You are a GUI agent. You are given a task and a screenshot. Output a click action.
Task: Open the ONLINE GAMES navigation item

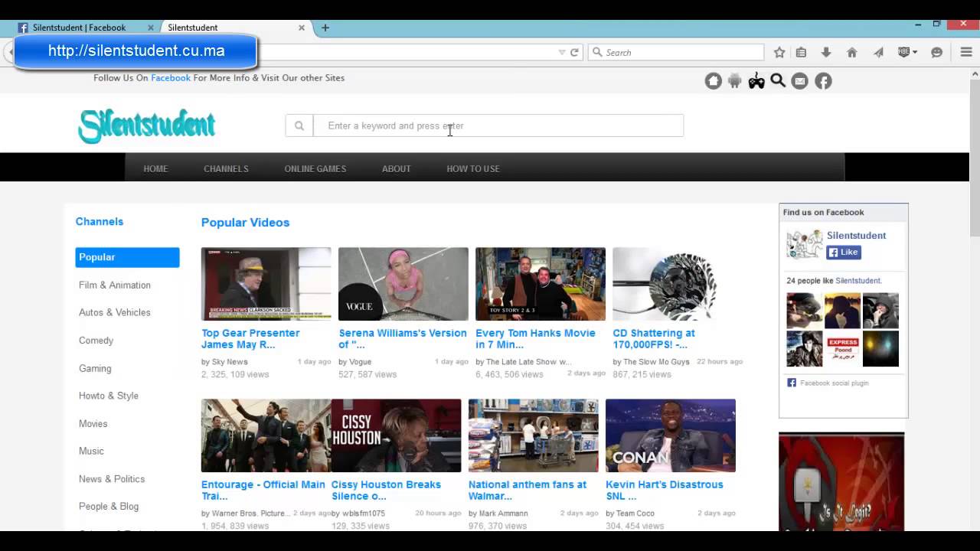click(315, 168)
